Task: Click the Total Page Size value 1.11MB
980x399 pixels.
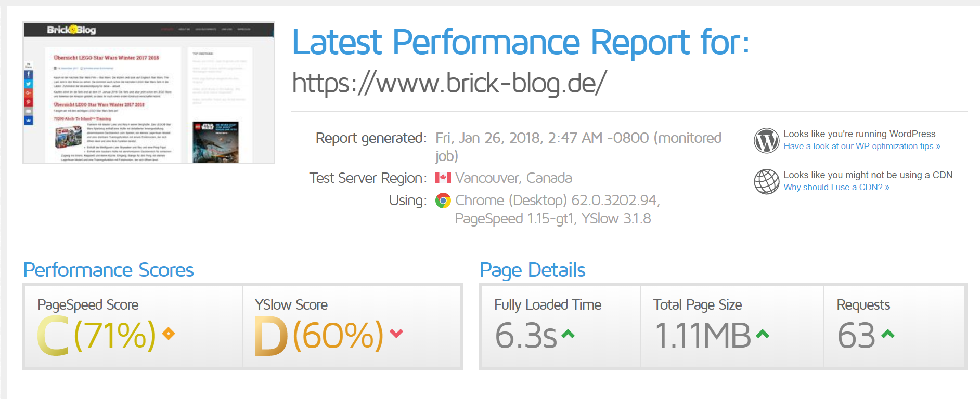Action: coord(703,336)
